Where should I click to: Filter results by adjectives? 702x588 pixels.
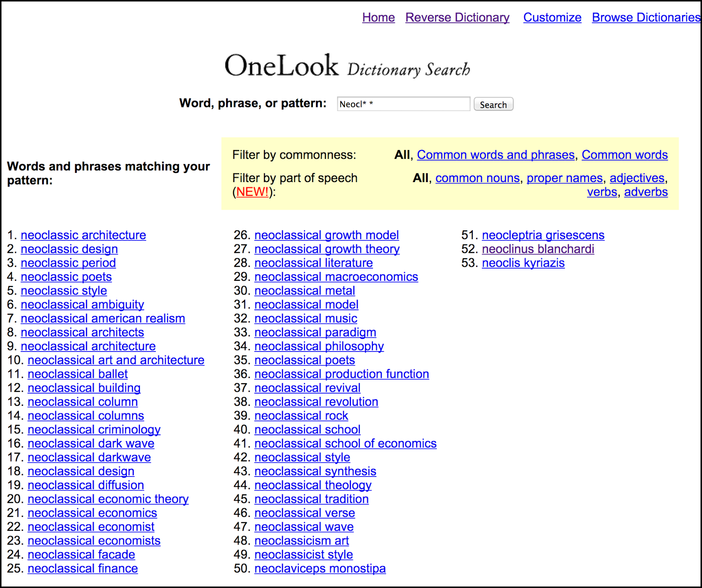[x=637, y=178]
